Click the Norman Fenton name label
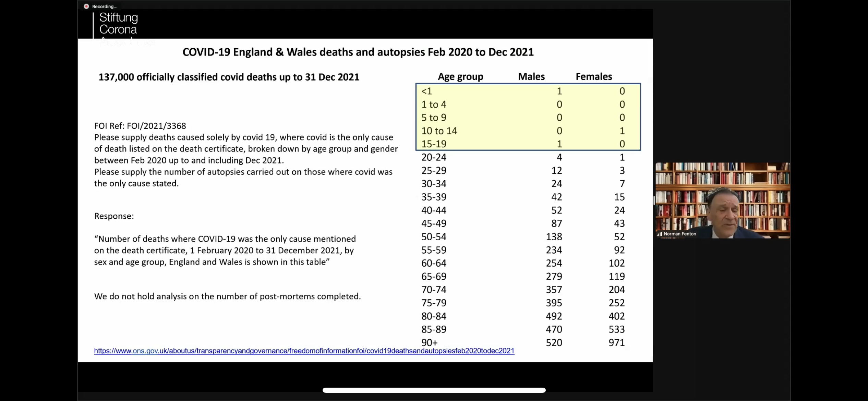 click(x=679, y=234)
